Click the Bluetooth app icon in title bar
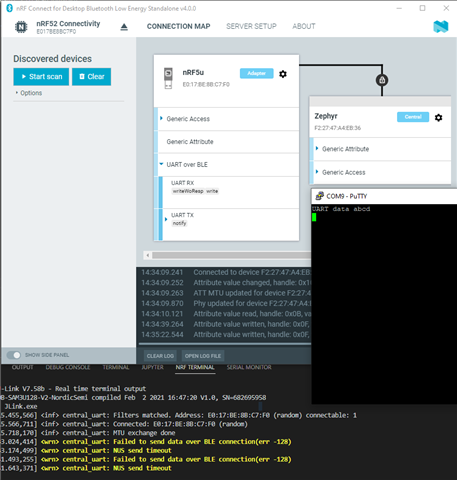The image size is (457, 480). (9, 8)
